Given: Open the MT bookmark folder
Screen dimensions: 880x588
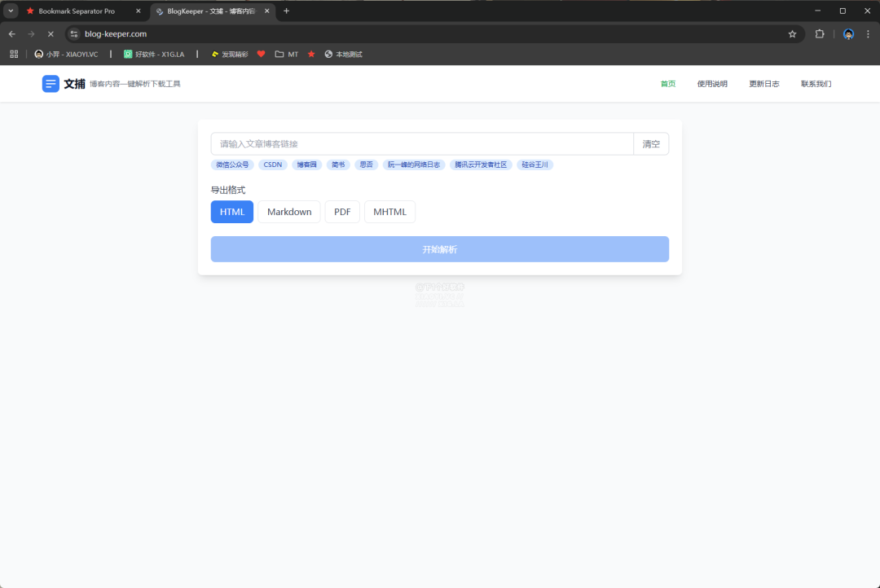Looking at the screenshot, I should (x=287, y=55).
